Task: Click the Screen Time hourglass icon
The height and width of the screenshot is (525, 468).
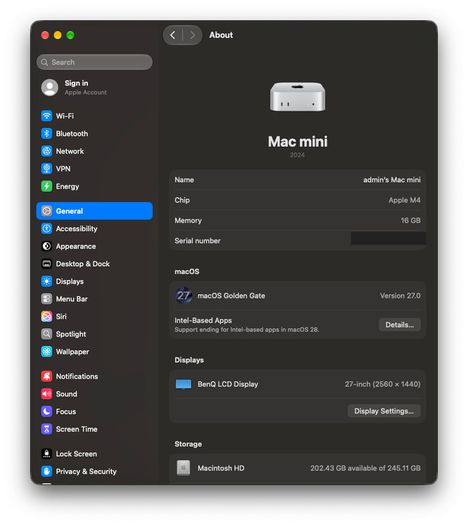Action: point(47,429)
